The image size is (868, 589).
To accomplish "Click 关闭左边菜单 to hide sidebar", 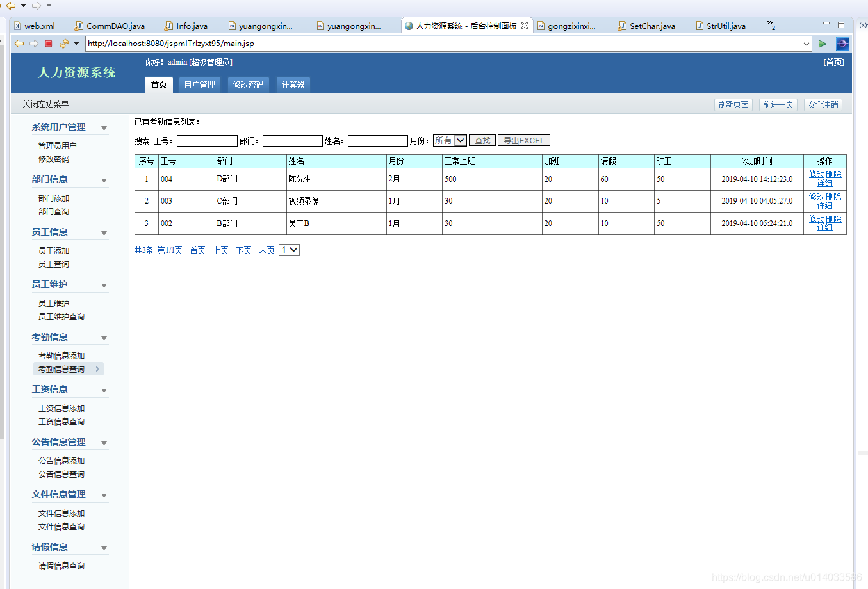I will pos(45,104).
